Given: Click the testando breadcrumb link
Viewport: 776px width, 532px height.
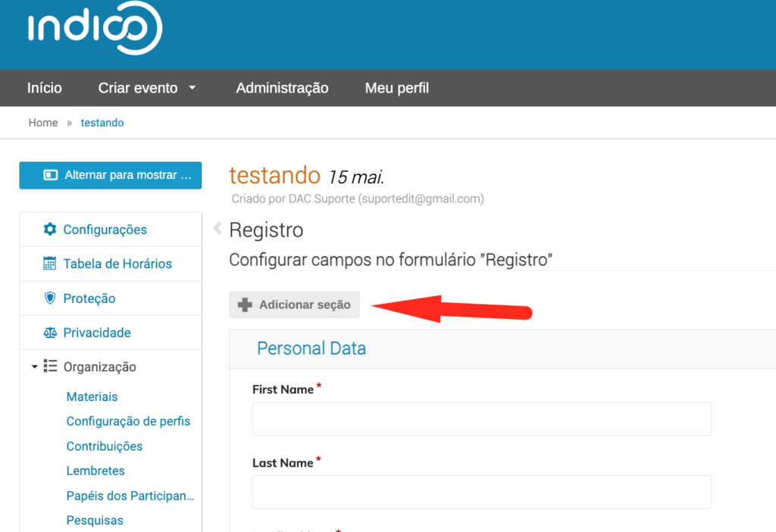Looking at the screenshot, I should (x=102, y=123).
